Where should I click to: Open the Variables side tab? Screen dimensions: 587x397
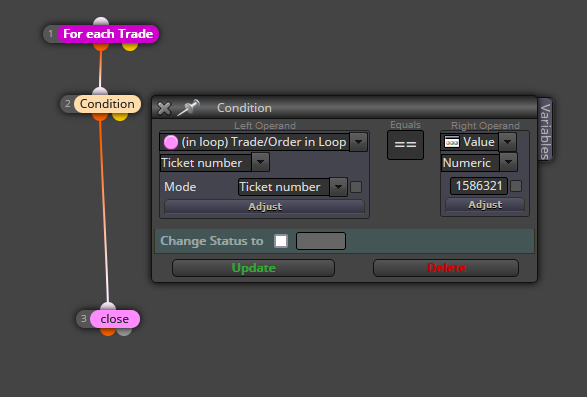click(545, 131)
